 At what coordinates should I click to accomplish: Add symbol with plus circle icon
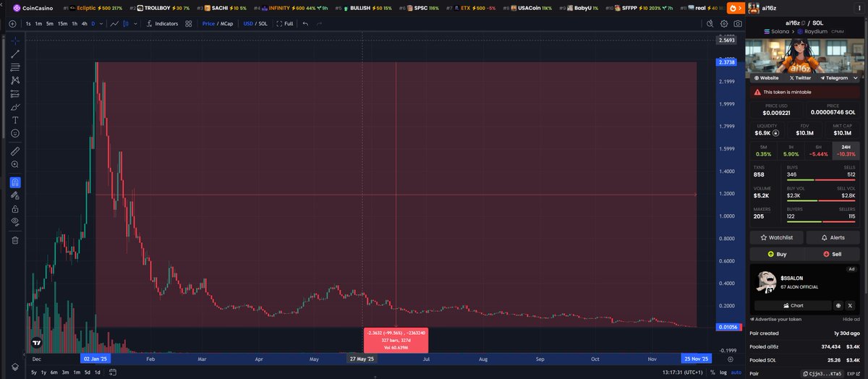12,23
